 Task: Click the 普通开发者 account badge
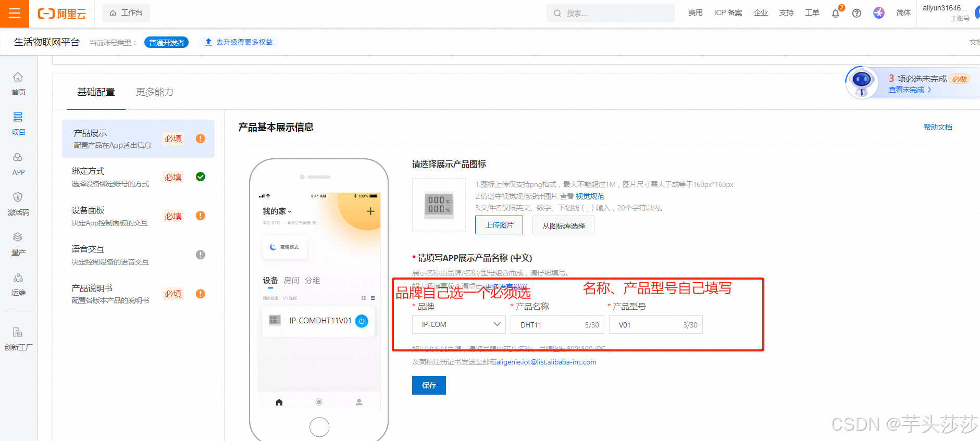coord(166,43)
